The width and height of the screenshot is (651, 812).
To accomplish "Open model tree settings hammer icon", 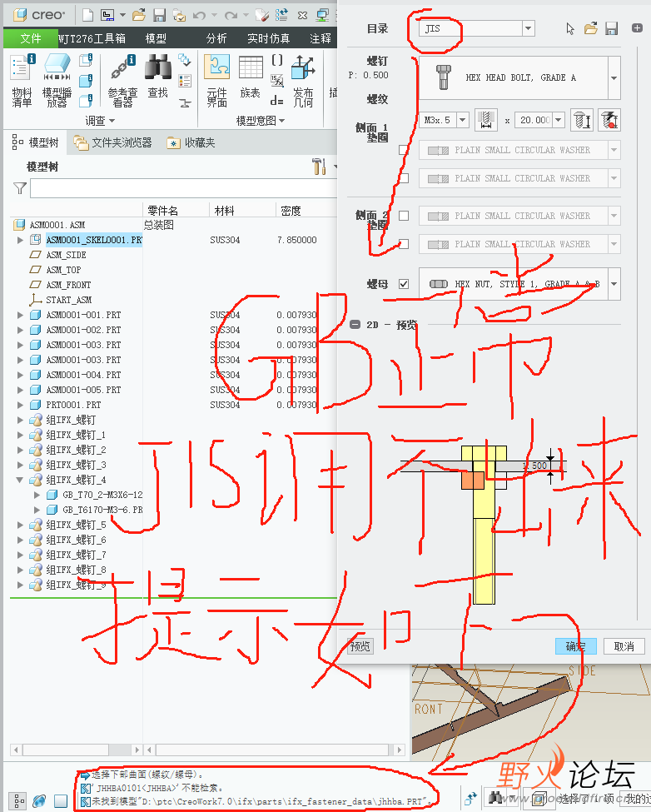I will coord(319,167).
